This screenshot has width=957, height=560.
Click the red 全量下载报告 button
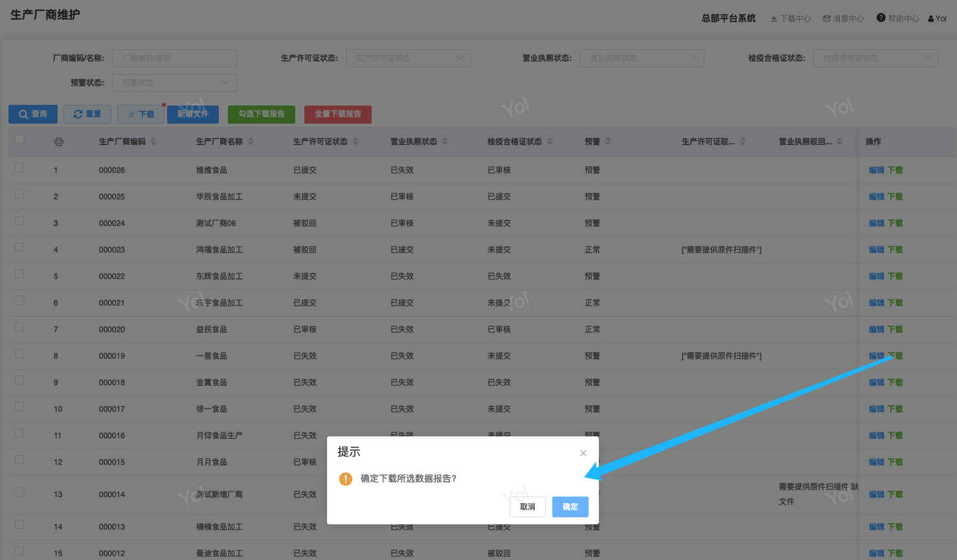pyautogui.click(x=338, y=114)
